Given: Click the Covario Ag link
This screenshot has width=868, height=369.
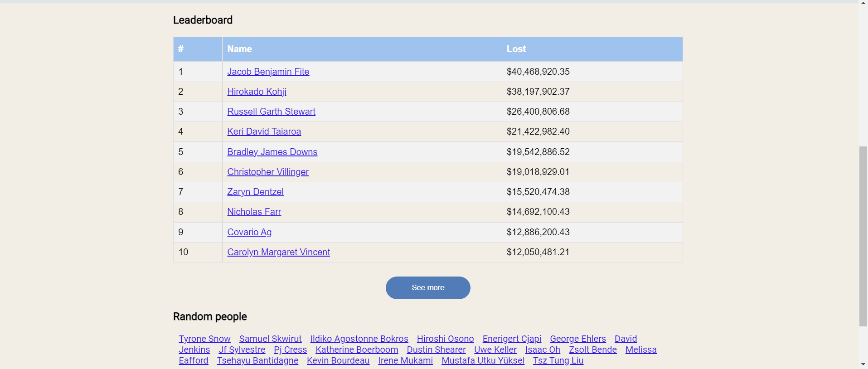Looking at the screenshot, I should [x=249, y=232].
